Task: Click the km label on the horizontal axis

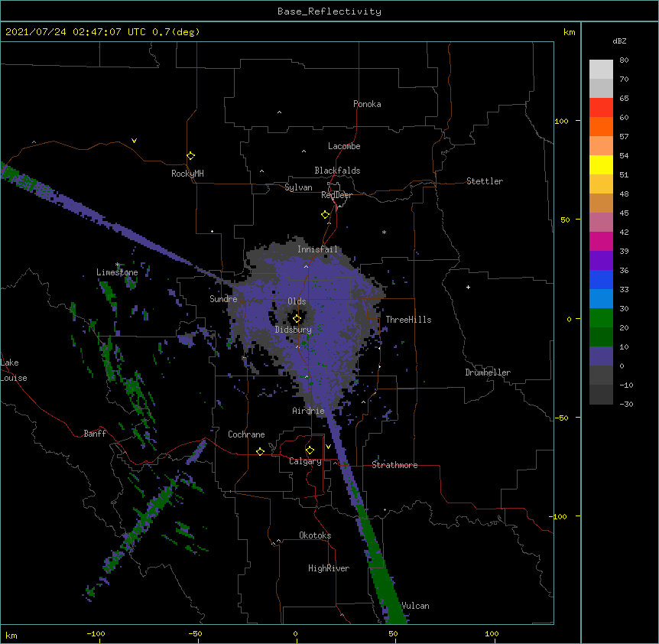Action: click(x=11, y=636)
